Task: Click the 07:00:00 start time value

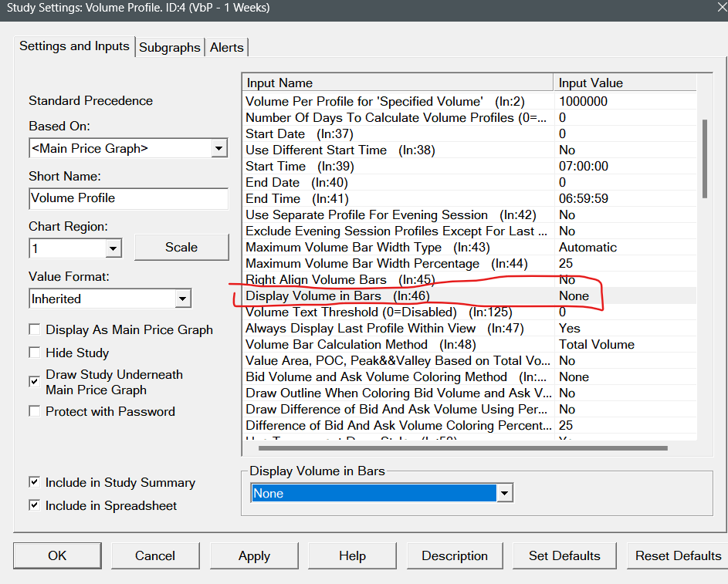Action: click(584, 167)
